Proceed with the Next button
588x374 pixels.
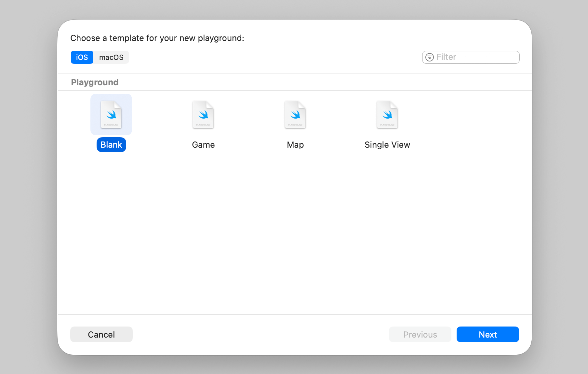(488, 334)
